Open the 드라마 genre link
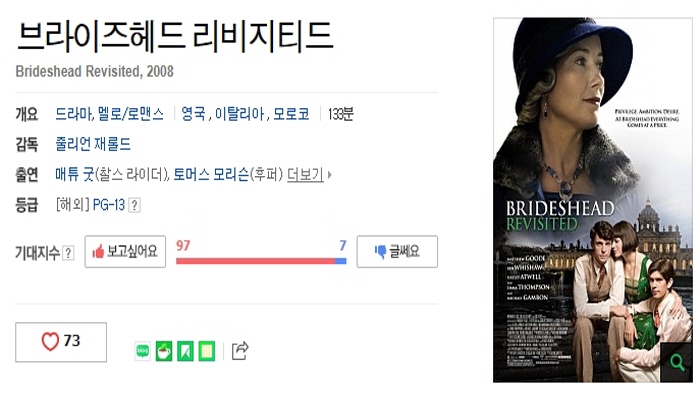The height and width of the screenshot is (418, 700). click(74, 114)
